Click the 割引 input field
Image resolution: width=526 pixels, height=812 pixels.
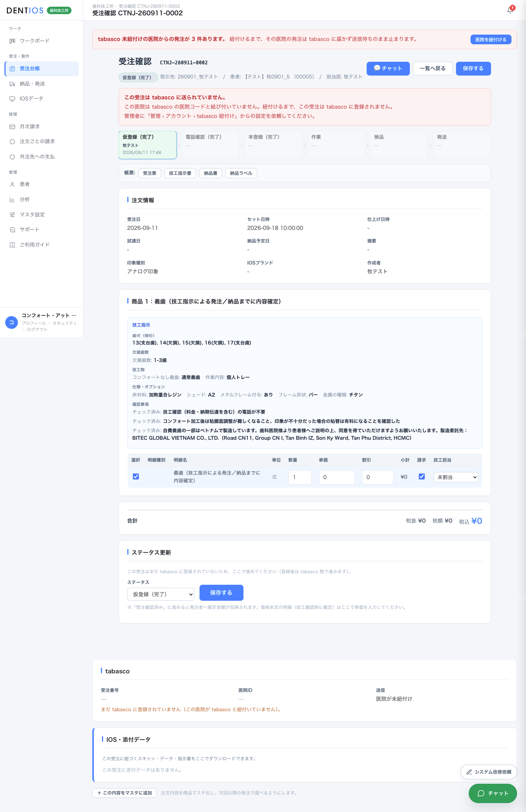(x=378, y=477)
